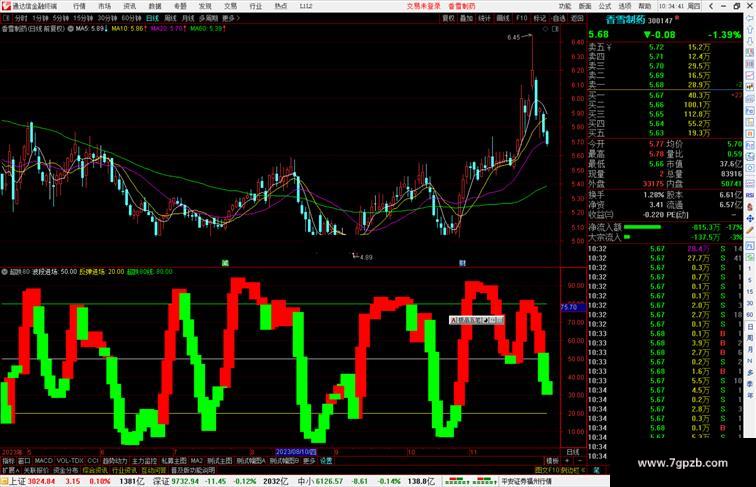The height and width of the screenshot is (487, 756).
Task: Open the 公式 menu
Action: [x=605, y=6]
